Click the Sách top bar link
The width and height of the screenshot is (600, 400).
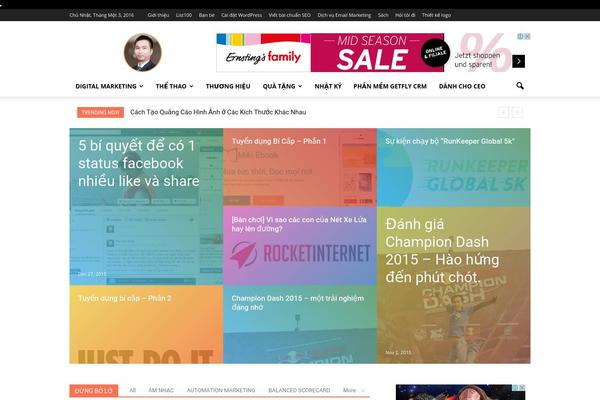[x=383, y=15]
